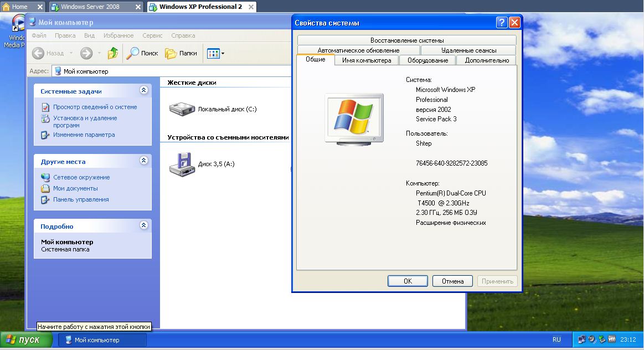The height and width of the screenshot is (350, 644).
Task: Open the Вид menu
Action: coord(90,35)
